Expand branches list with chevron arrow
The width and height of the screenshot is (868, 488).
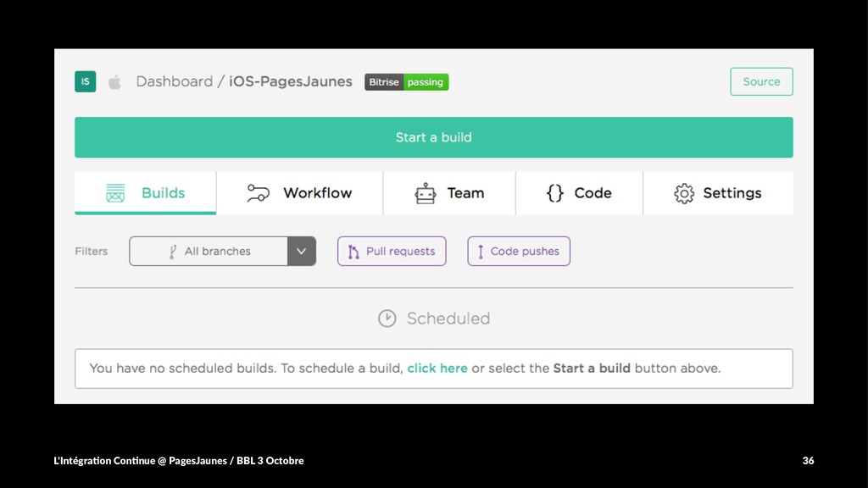coord(301,251)
